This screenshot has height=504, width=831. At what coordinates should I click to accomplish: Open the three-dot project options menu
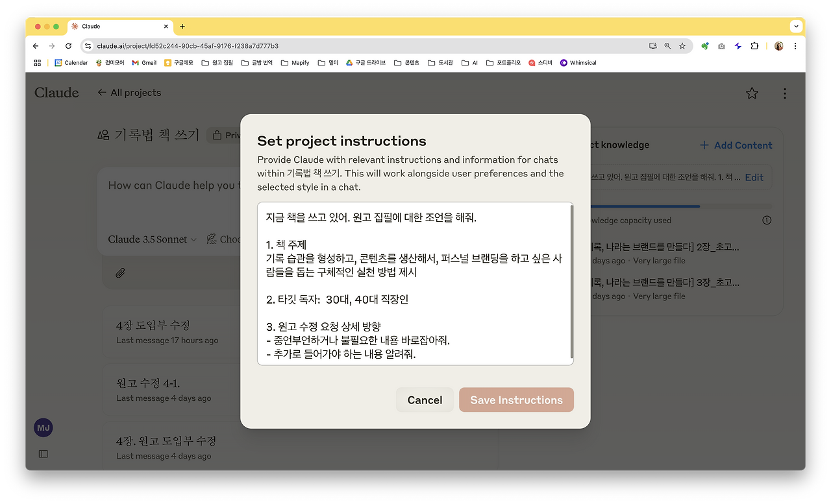[784, 93]
